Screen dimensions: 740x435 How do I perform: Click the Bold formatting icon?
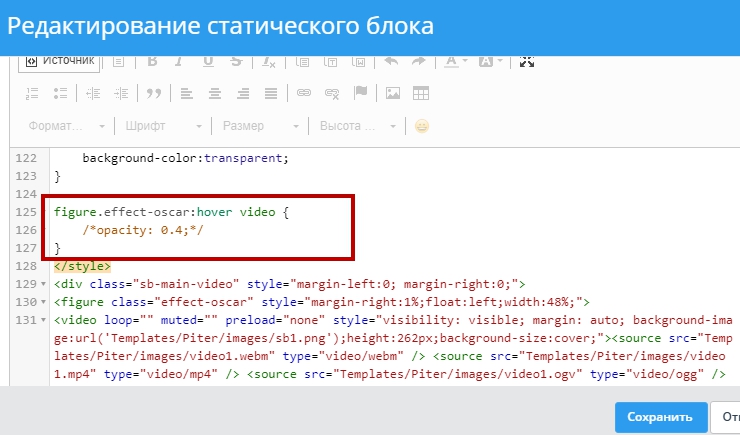click(x=153, y=61)
